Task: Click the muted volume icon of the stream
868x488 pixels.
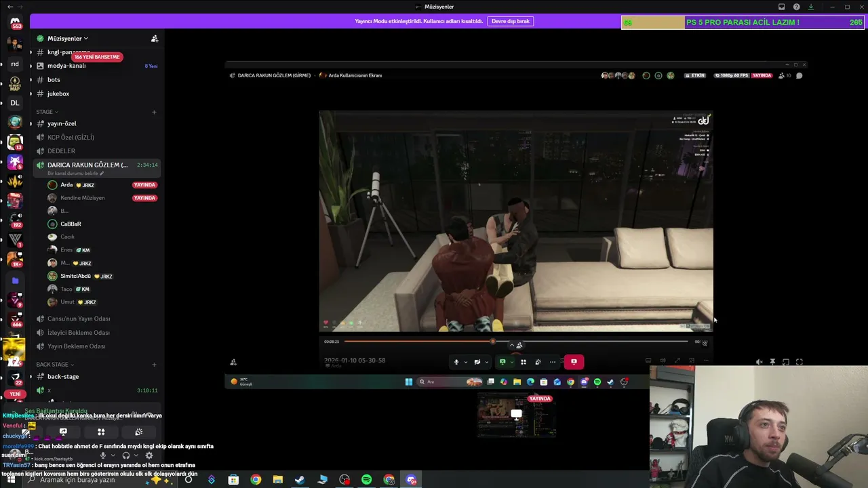Action: click(759, 362)
